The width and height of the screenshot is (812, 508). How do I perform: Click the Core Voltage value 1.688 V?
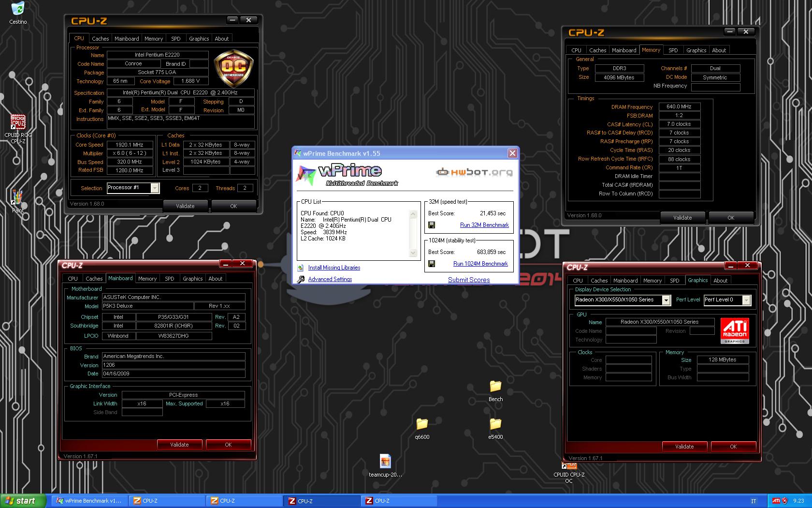191,81
